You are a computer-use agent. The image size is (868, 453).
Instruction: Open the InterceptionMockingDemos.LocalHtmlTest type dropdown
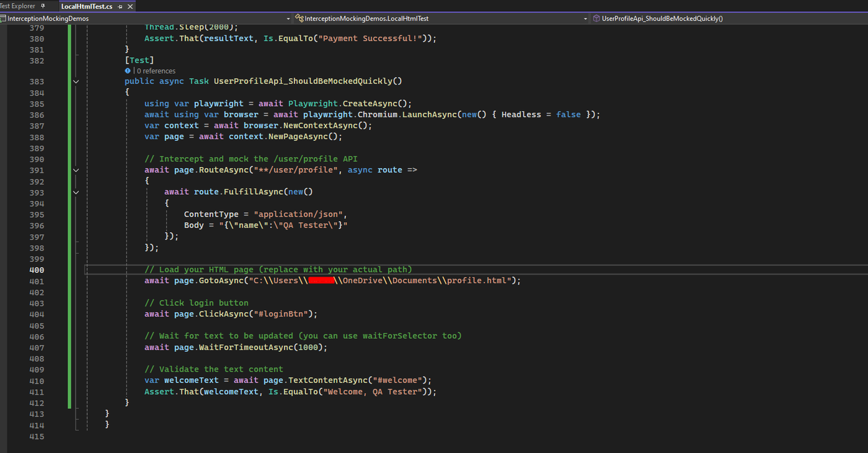441,18
